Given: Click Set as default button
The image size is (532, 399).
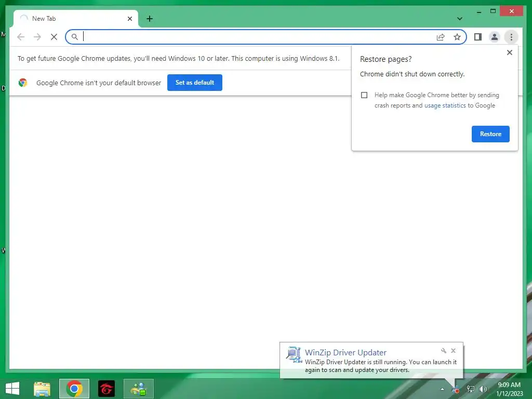Looking at the screenshot, I should [x=195, y=83].
